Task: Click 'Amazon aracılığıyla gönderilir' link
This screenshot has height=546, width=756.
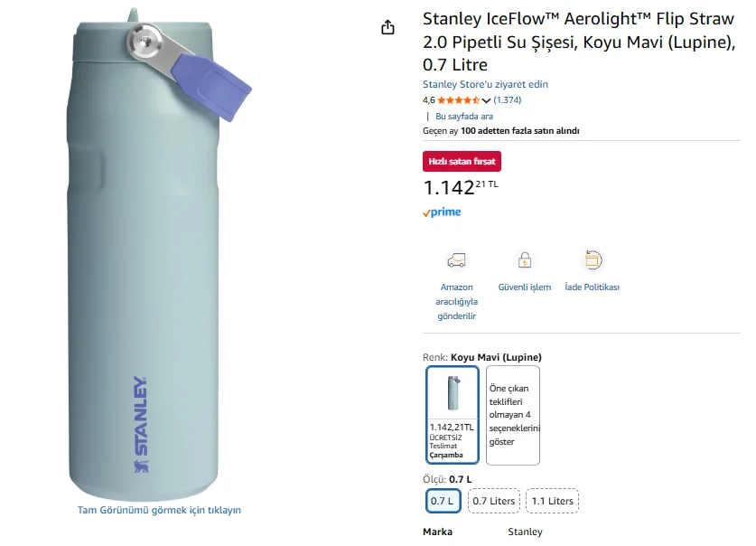Action: (x=457, y=301)
